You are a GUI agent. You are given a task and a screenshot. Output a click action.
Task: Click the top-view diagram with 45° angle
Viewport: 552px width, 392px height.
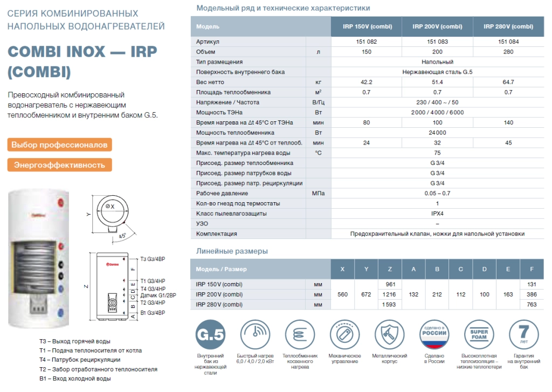click(x=113, y=215)
